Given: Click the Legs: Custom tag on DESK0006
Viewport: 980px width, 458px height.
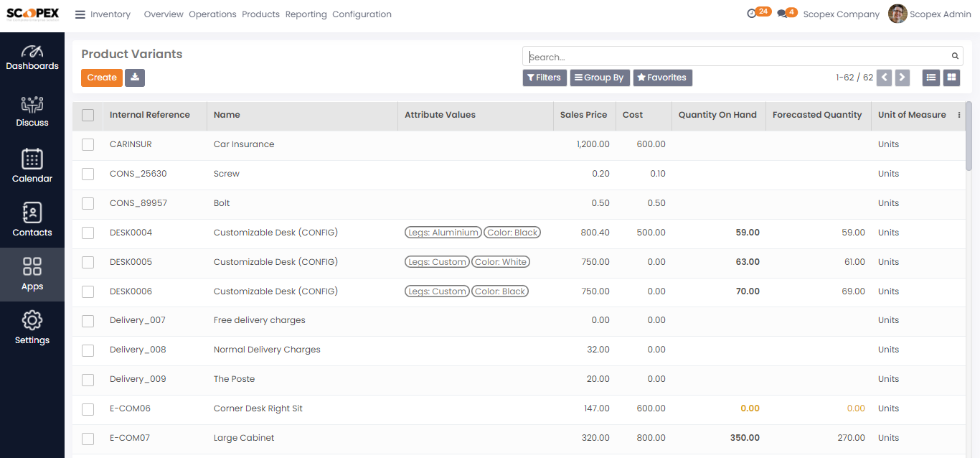Looking at the screenshot, I should click(x=437, y=291).
